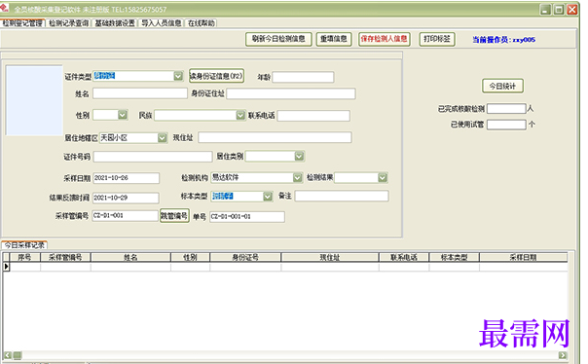The image size is (588, 364).
Task: Click the 采样管编号 column header
Action: 65,257
